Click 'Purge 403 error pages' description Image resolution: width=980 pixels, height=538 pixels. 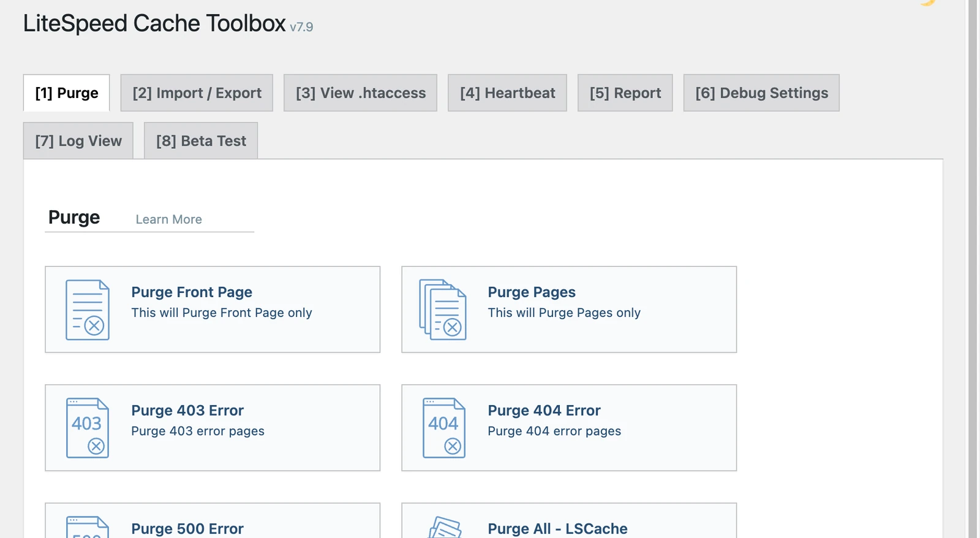[x=198, y=431]
